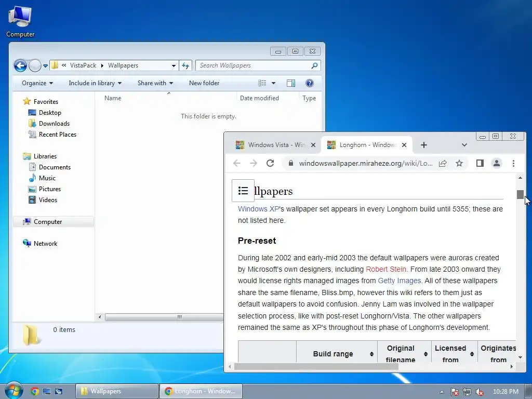The height and width of the screenshot is (399, 532).
Task: Toggle the Chrome side panel
Action: tap(480, 163)
